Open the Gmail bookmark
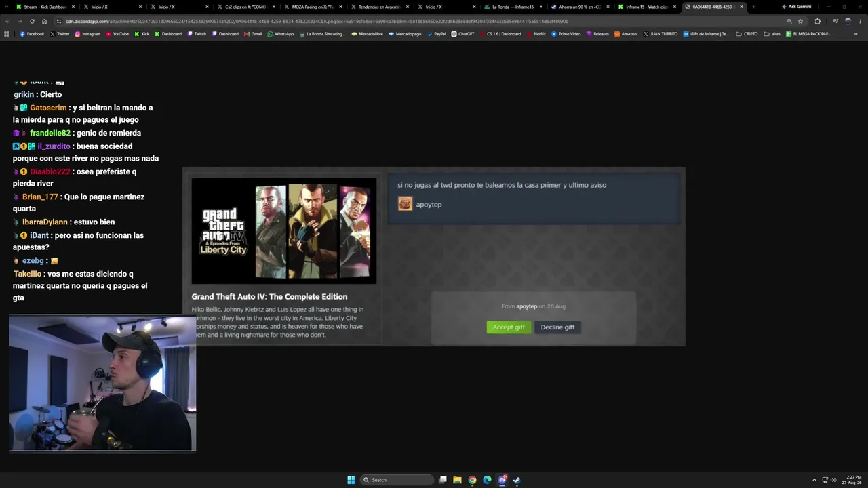This screenshot has width=868, height=488. (253, 34)
